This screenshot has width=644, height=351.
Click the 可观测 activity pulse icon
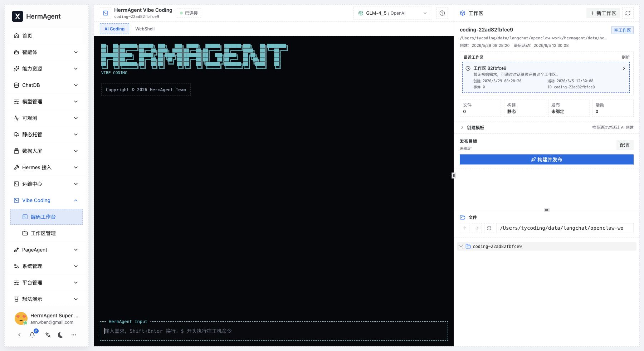click(16, 118)
